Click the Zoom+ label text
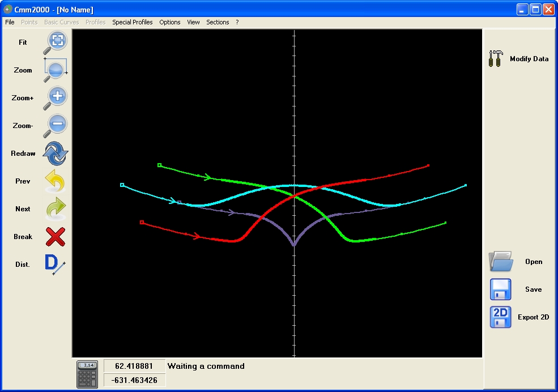Screen dimensions: 558x392 point(23,98)
